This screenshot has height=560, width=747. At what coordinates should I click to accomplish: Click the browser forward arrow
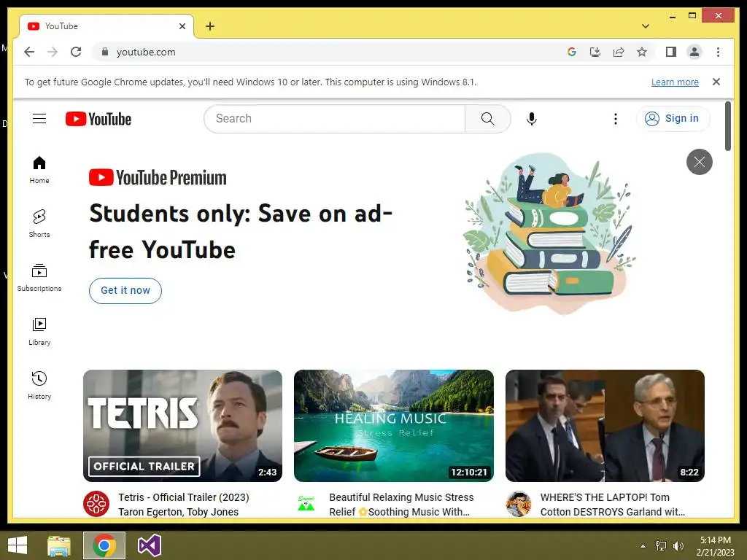(53, 52)
